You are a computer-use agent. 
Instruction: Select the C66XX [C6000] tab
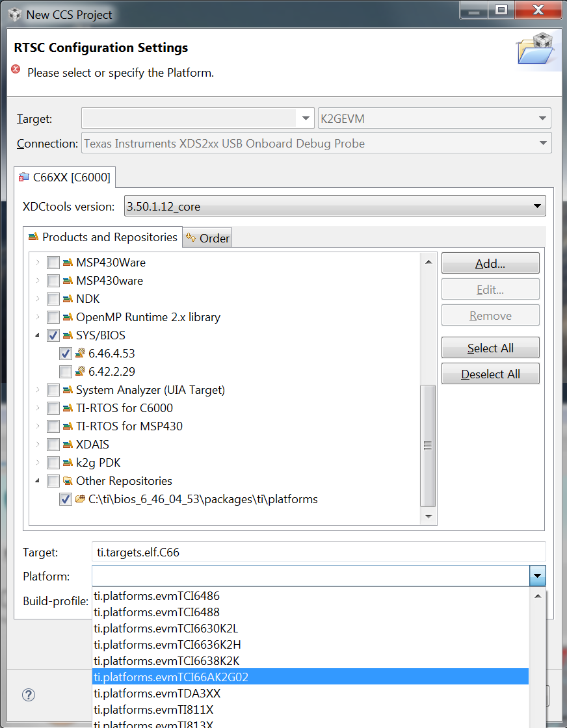click(x=64, y=177)
